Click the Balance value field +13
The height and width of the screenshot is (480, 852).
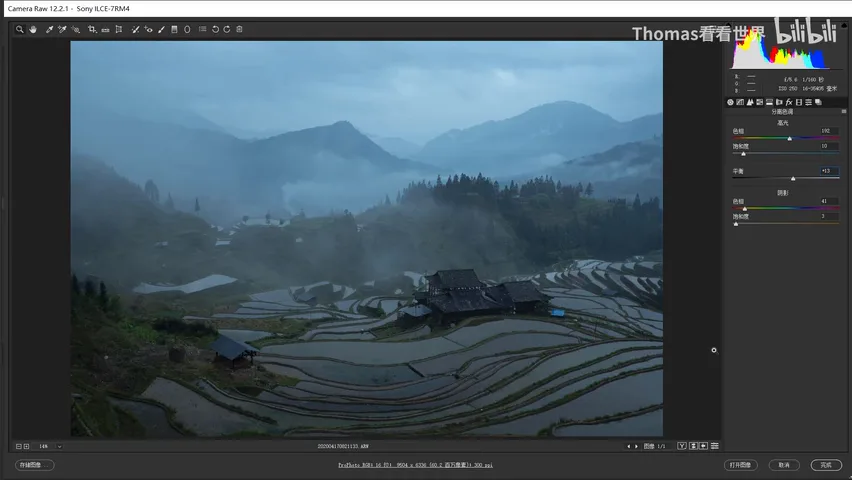[x=829, y=171]
